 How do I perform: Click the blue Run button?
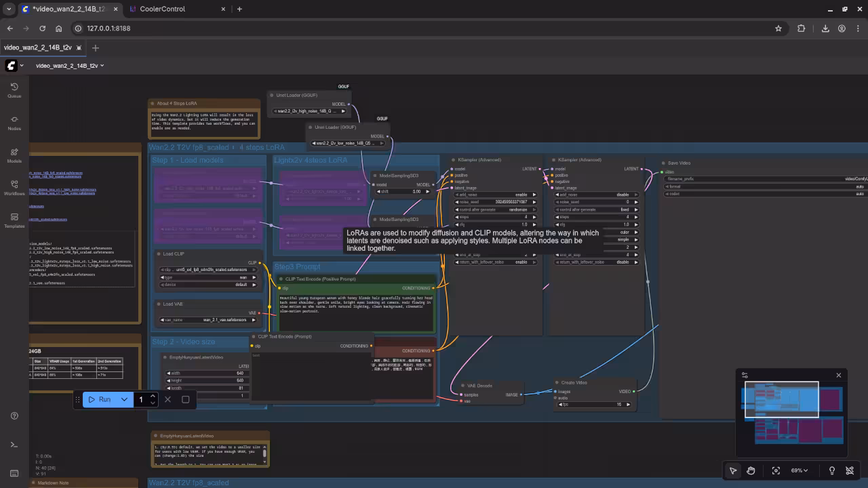coord(100,399)
